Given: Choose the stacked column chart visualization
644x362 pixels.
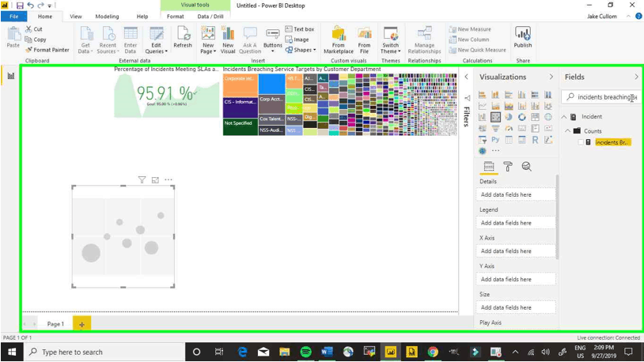Looking at the screenshot, I should 495,95.
